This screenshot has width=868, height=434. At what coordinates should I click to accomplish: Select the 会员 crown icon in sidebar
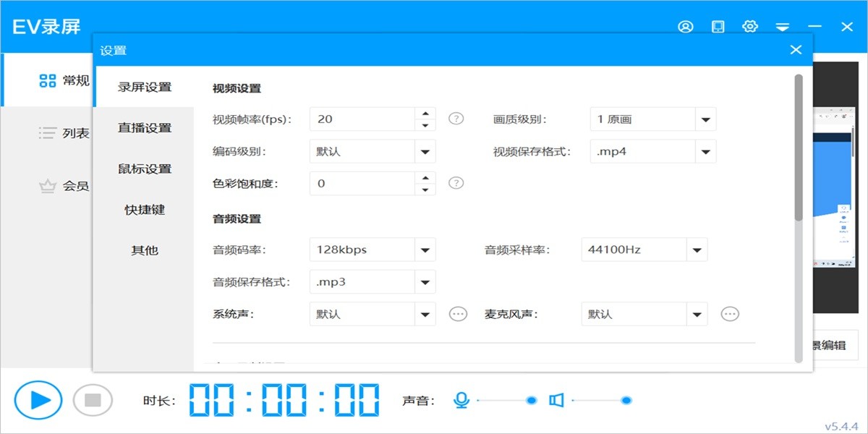coord(46,186)
